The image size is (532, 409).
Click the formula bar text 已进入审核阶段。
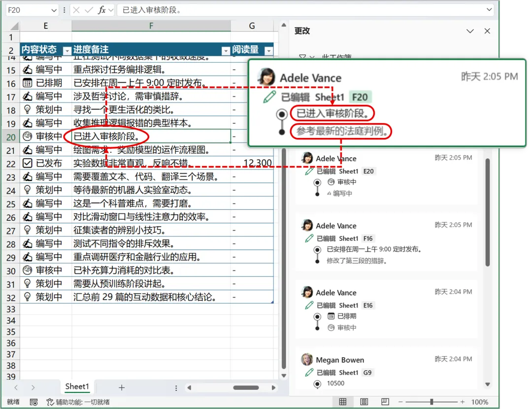pos(152,10)
